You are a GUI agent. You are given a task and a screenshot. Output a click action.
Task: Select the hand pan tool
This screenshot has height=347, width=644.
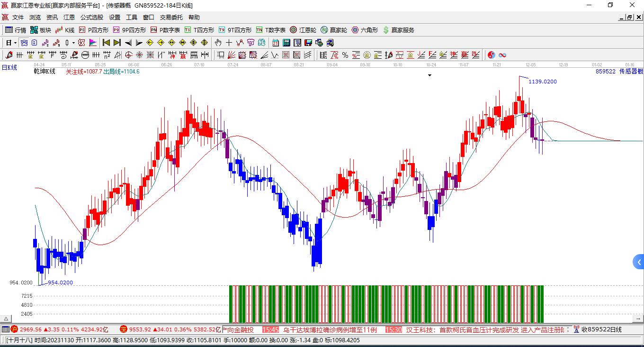tap(218, 43)
